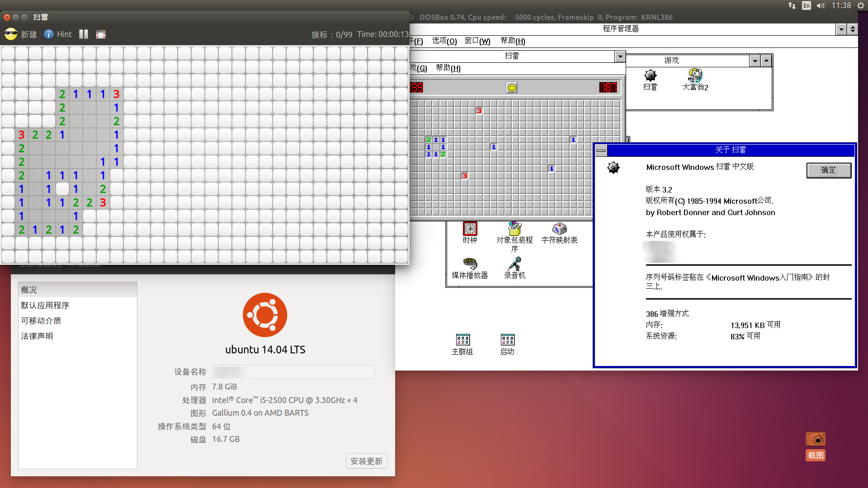The height and width of the screenshot is (488, 868).
Task: Open the system menu of 关于 扫雷 dialog
Action: click(601, 150)
